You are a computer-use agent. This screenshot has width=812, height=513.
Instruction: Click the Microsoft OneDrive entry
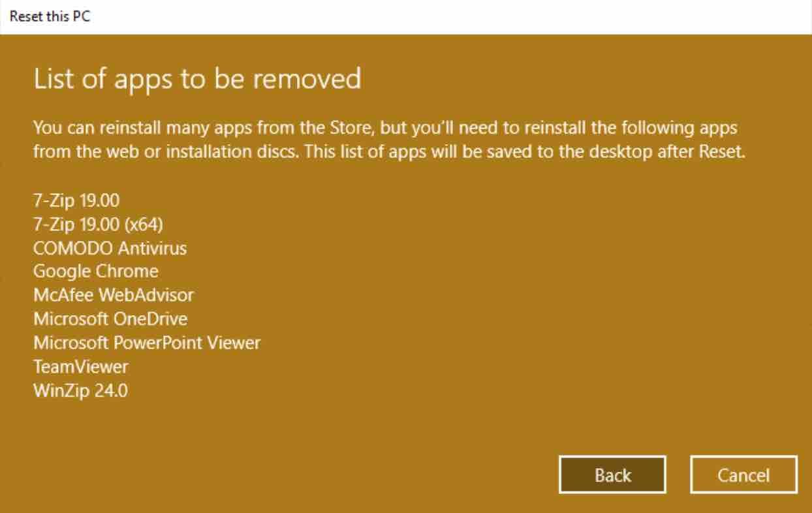pos(110,319)
